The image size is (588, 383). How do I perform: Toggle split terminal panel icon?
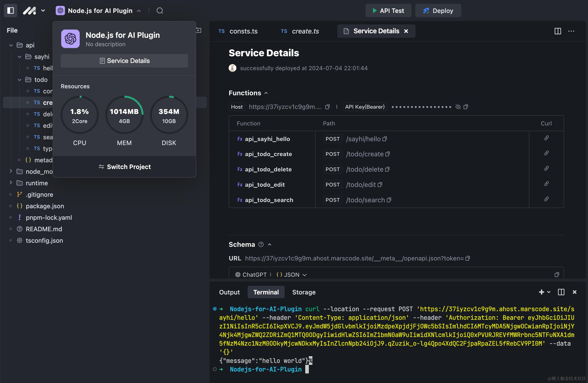pyautogui.click(x=561, y=292)
